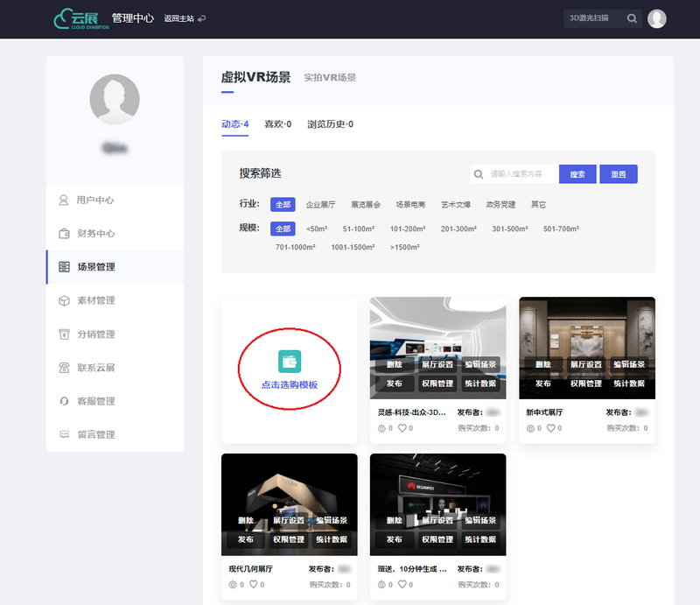Select the 用户中心 person icon

coord(64,200)
